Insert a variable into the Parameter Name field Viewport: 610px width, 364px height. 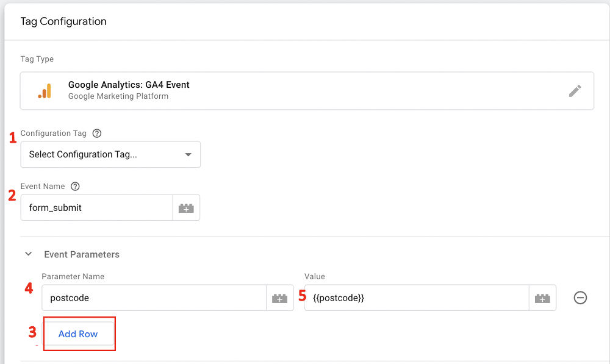pos(279,298)
